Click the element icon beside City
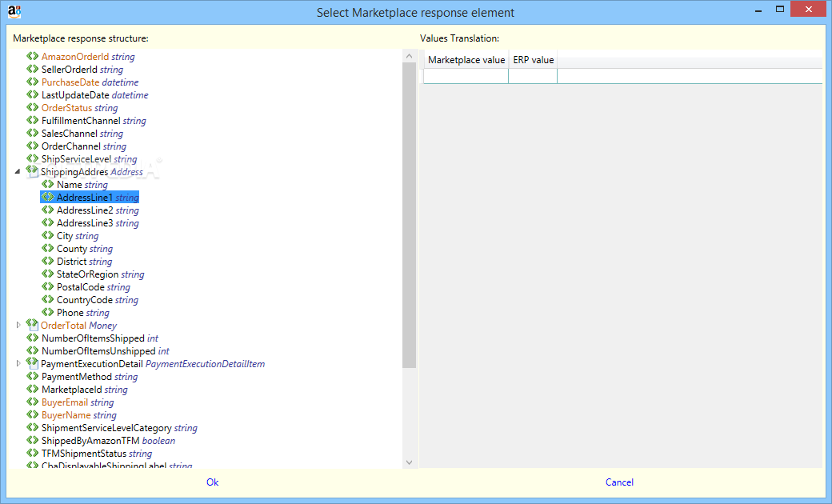 48,235
